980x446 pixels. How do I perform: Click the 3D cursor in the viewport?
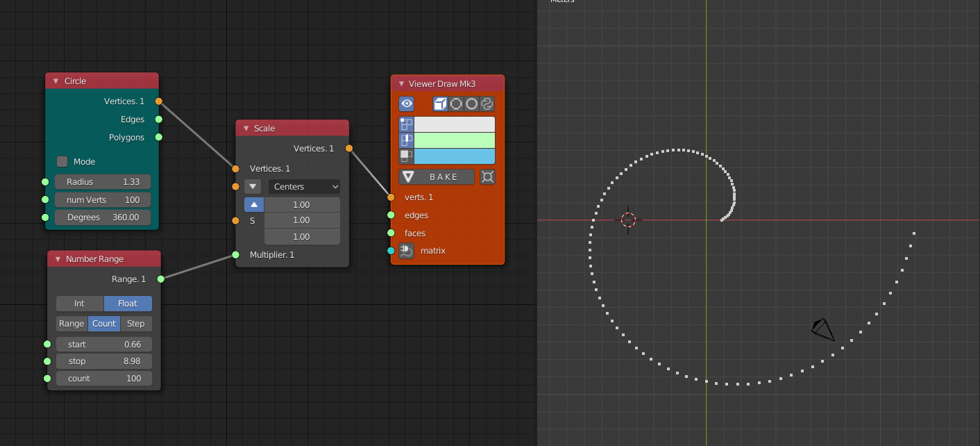pyautogui.click(x=628, y=220)
